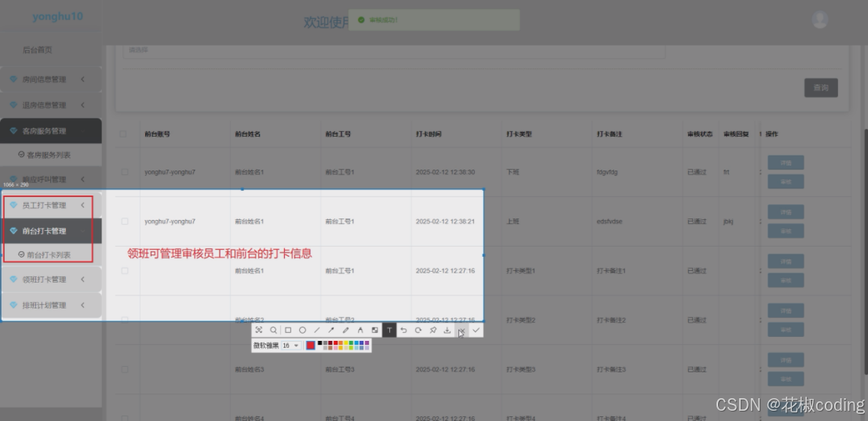Collapse the 客房服务管理 menu
Screen dimensions: 868x421
click(51, 130)
